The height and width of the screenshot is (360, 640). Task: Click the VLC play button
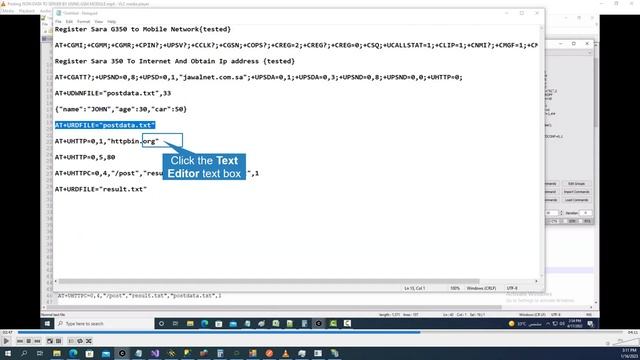[x=6, y=341]
